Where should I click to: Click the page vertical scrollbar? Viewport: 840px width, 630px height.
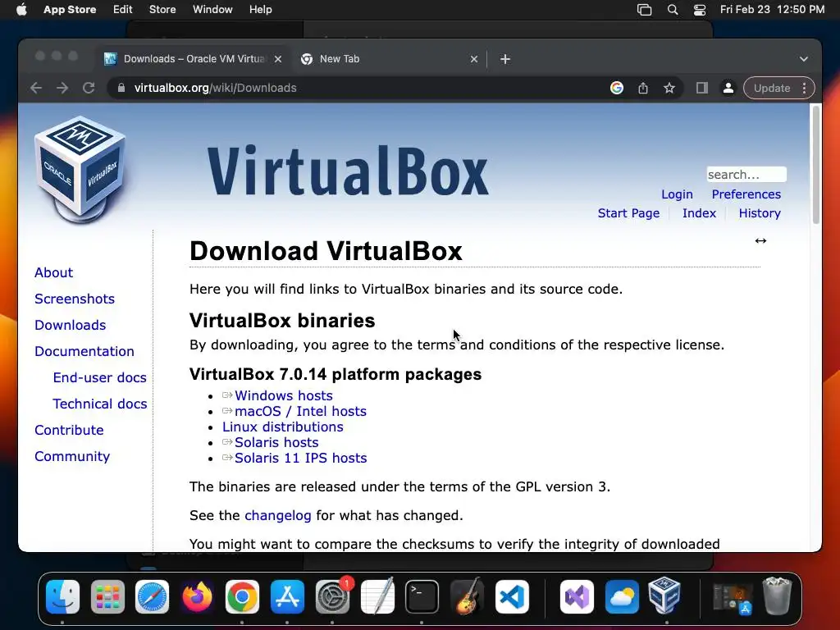(x=815, y=164)
